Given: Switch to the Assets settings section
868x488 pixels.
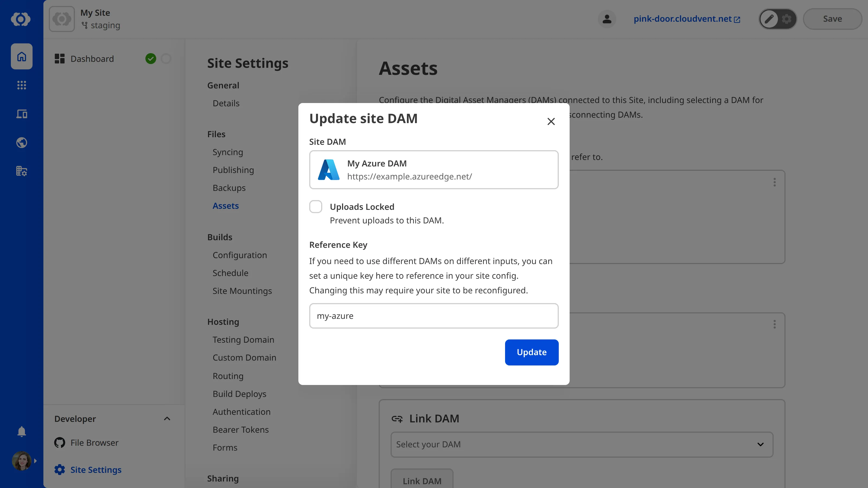Looking at the screenshot, I should [x=226, y=206].
